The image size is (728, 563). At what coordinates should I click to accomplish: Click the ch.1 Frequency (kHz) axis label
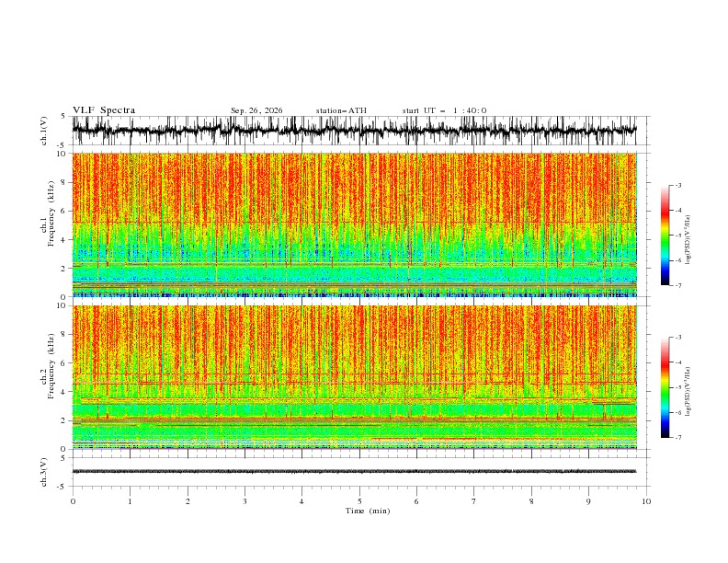[48, 224]
